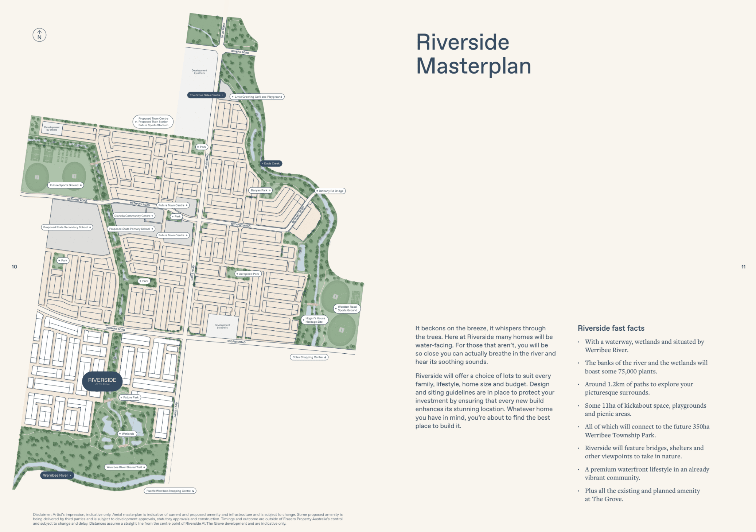This screenshot has height=532, width=756.
Task: Click the Banyan Park marker
Action: tap(260, 190)
